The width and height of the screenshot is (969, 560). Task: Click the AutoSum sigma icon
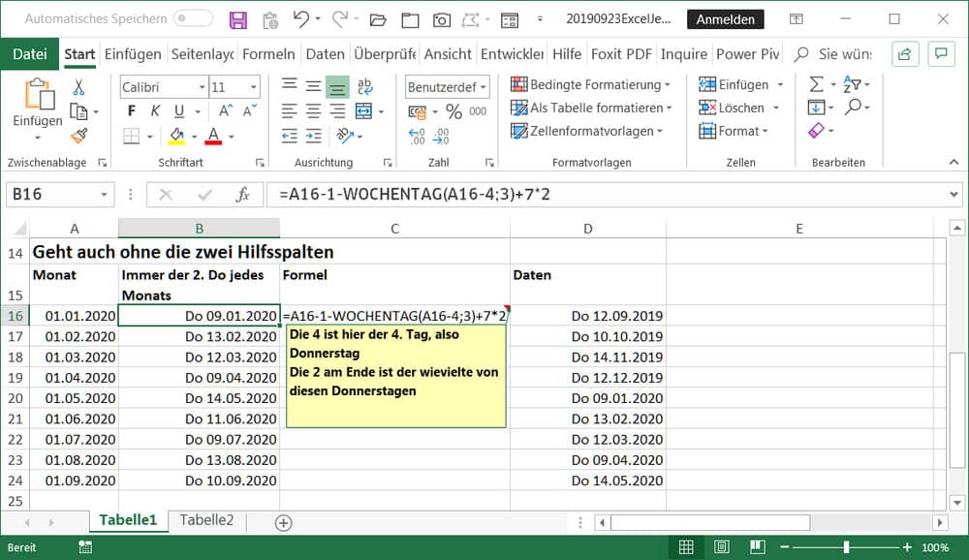click(x=816, y=85)
